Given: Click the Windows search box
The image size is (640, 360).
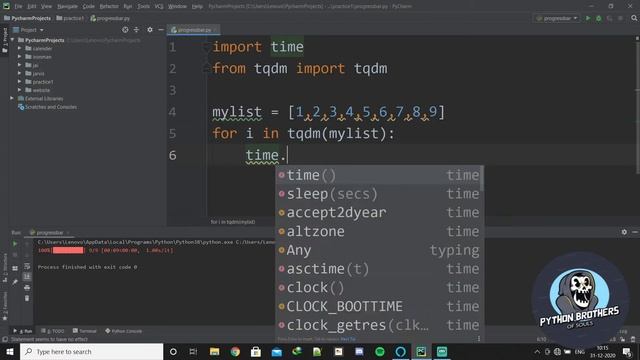Looking at the screenshot, I should (x=91, y=351).
